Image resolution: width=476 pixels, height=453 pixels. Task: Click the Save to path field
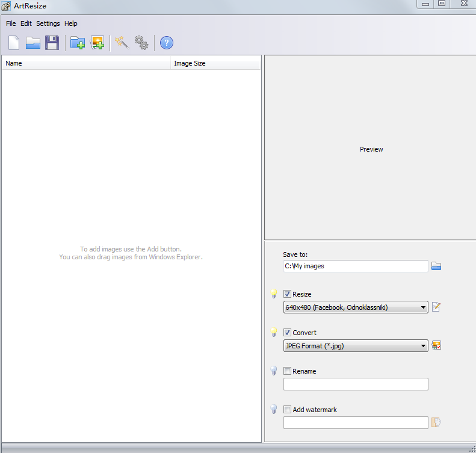tap(356, 266)
